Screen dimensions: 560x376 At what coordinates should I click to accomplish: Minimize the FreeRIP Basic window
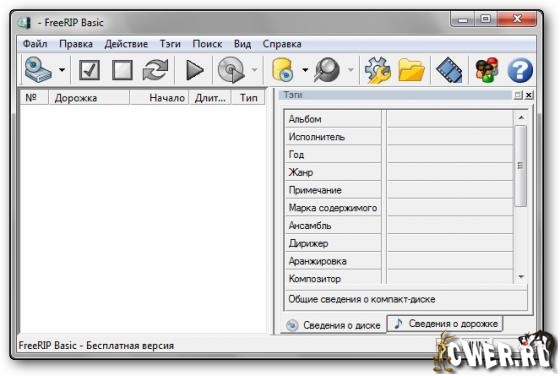[x=463, y=19]
